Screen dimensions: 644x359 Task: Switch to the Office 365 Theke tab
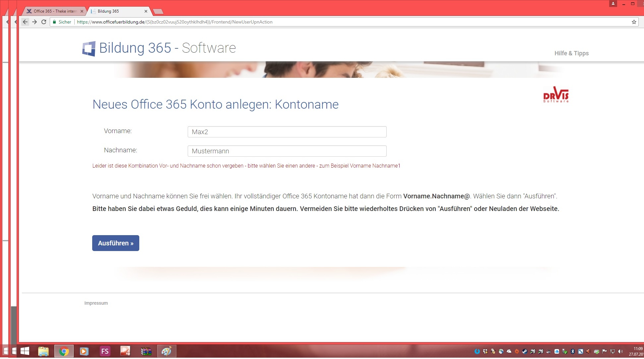(55, 11)
